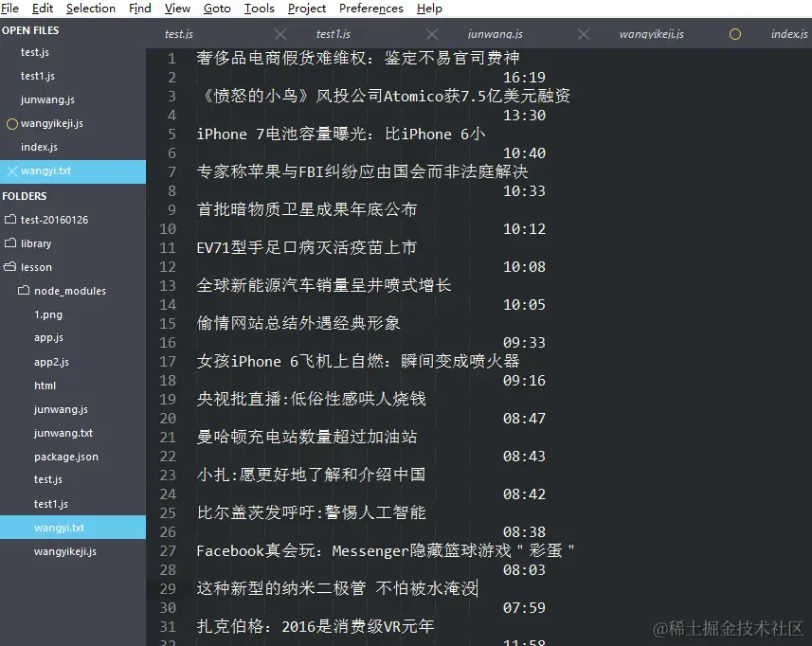Click the time value 10:40

(524, 153)
